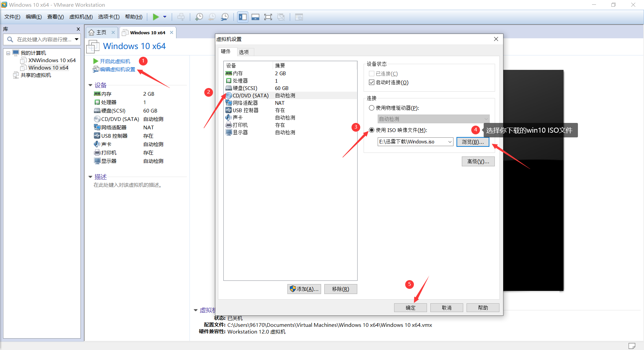Toggle the thumbnail bar toolbar icon
The height and width of the screenshot is (350, 644).
[x=255, y=17]
